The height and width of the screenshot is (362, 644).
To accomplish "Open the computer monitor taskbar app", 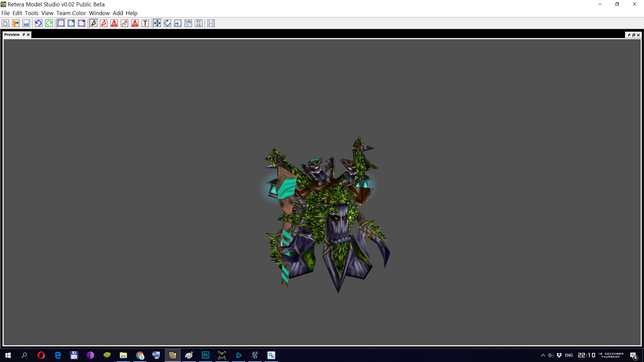I will [x=156, y=355].
